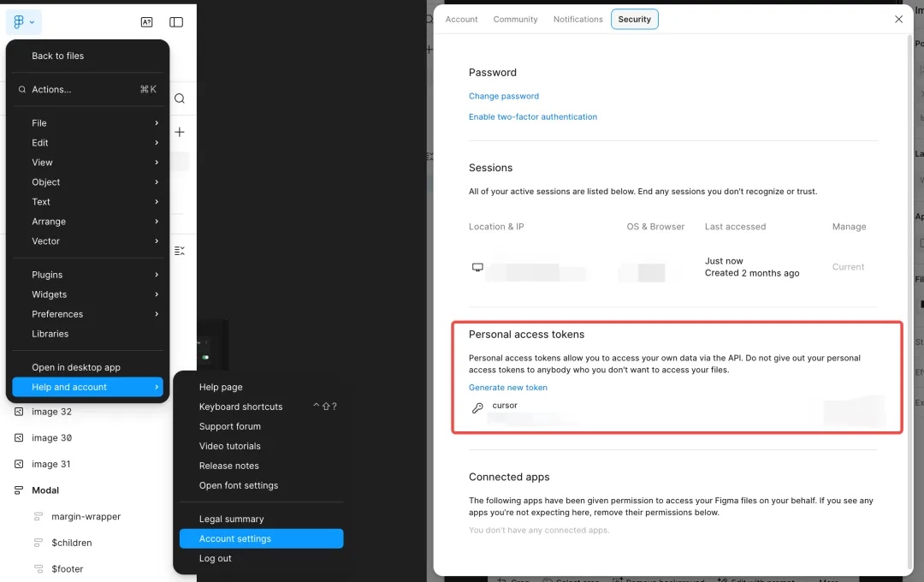Click the key icon beside cursor token
Screen dimensions: 924x582
click(477, 408)
